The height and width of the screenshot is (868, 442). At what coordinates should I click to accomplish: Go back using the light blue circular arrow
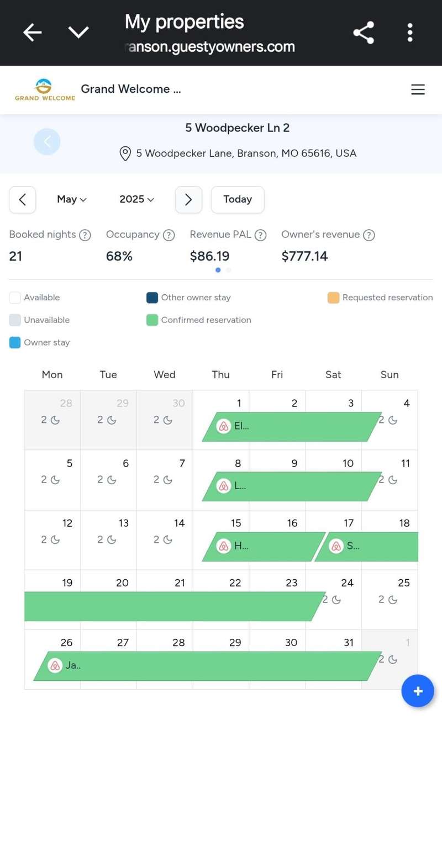point(47,142)
